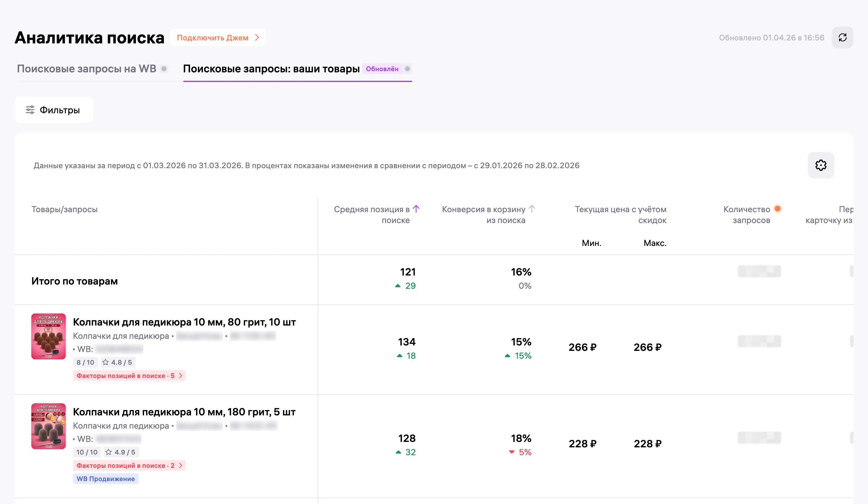Click the star rating 4.8 / 5 badge
Image resolution: width=868 pixels, height=504 pixels.
tap(117, 362)
